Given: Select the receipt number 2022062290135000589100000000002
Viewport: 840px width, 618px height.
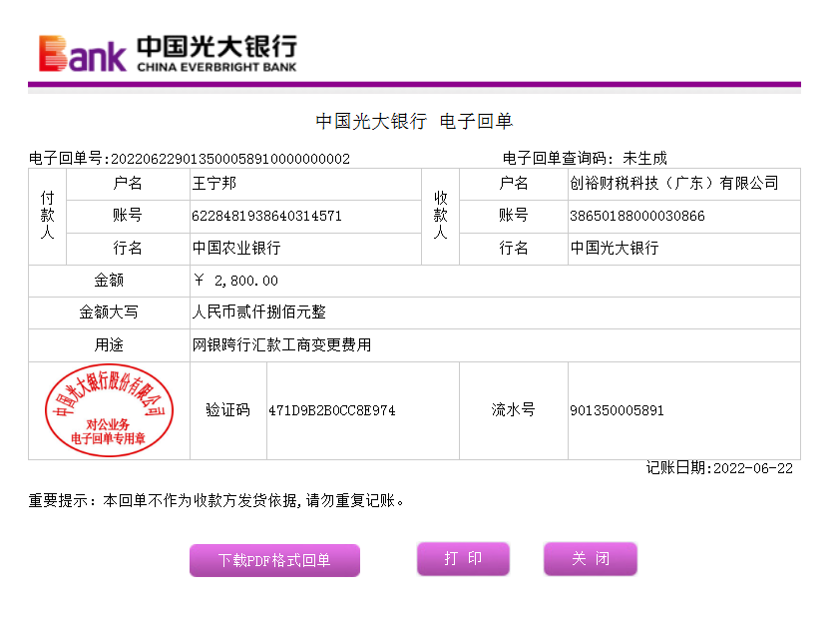Looking at the screenshot, I should (230, 159).
